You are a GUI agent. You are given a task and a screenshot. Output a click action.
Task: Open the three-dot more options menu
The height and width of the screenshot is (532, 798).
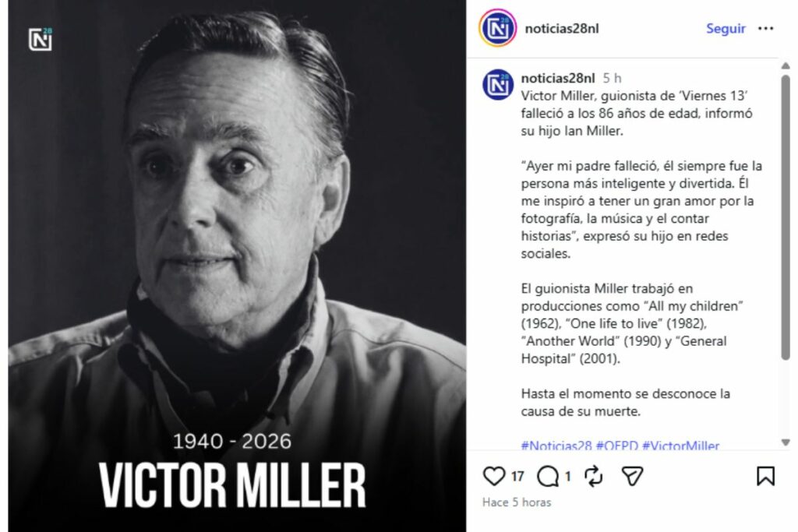coord(765,29)
